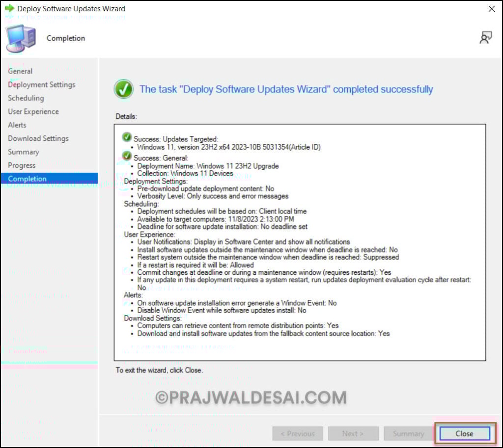Screen dimensions: 503x448
Task: Click the large green success checkmark
Action: coord(123,89)
